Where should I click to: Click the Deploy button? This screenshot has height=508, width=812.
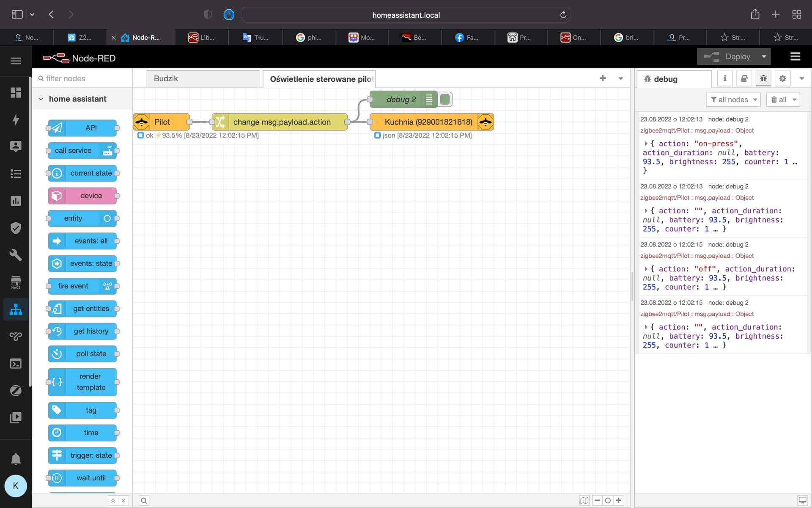tap(727, 56)
